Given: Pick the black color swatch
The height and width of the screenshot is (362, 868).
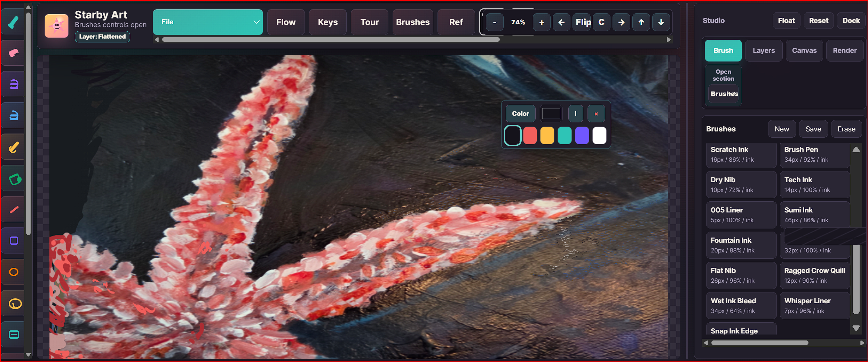Looking at the screenshot, I should coord(513,135).
